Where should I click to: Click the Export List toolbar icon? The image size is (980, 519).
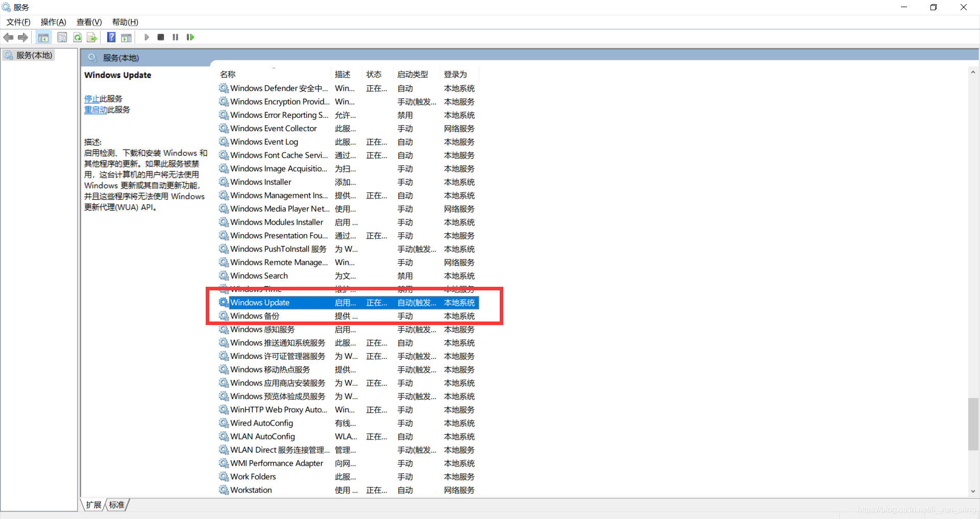coord(92,37)
